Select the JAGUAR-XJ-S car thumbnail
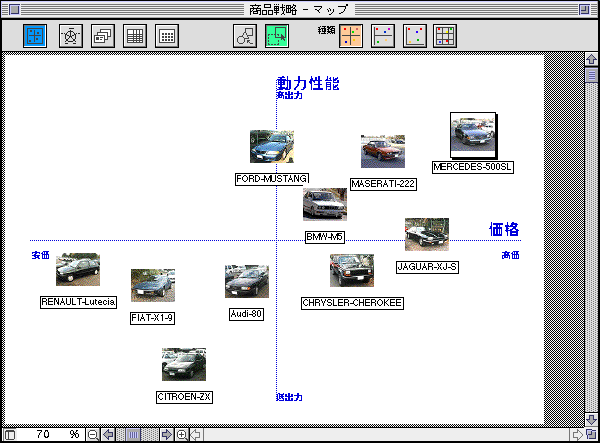This screenshot has height=443, width=600. click(x=427, y=235)
